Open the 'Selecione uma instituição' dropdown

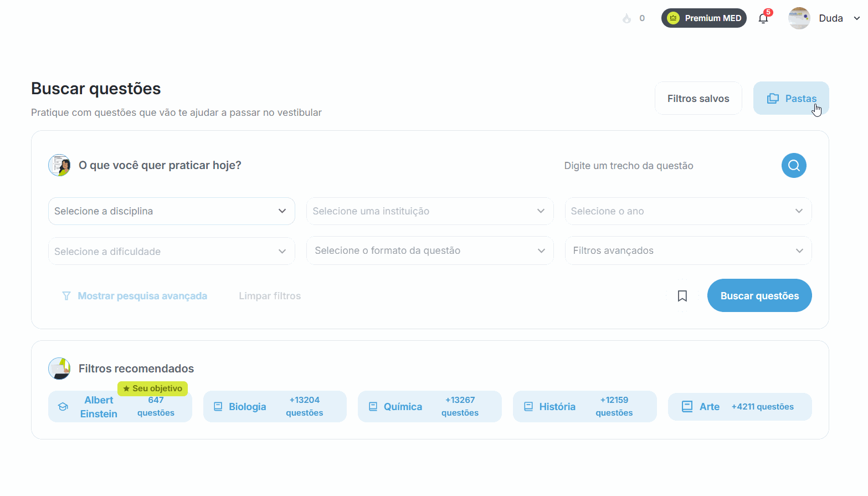click(x=430, y=211)
